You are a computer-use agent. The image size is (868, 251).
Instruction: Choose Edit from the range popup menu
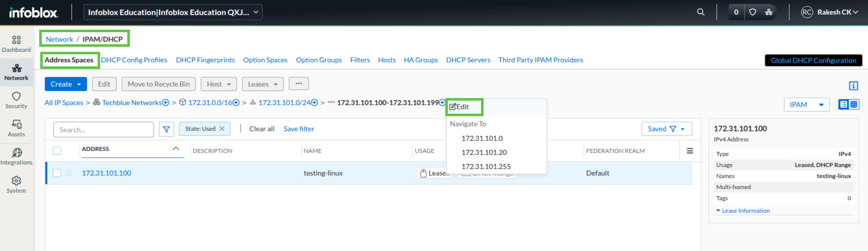point(459,106)
